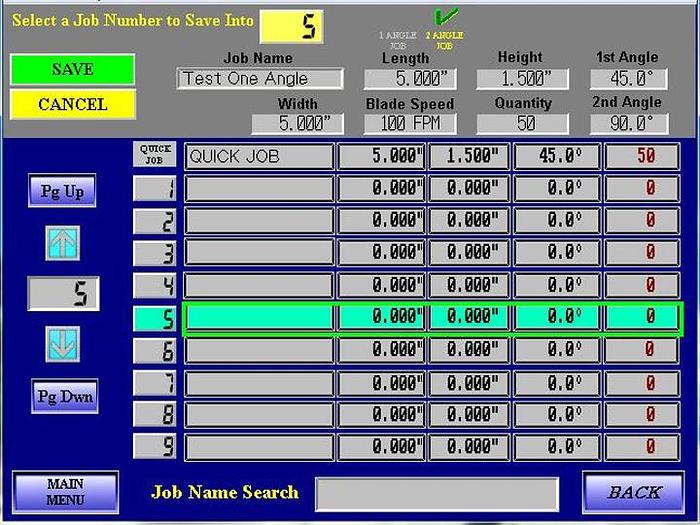Select the QUICK JOB row label
Viewport: 700px width, 525px height.
(x=155, y=155)
